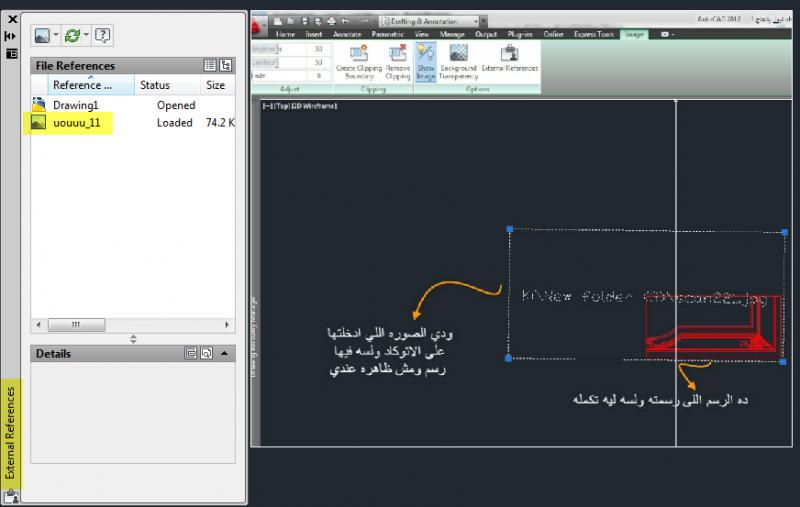Click Plot printer icon in quick access toolbar
The image size is (800, 507).
pos(332,21)
